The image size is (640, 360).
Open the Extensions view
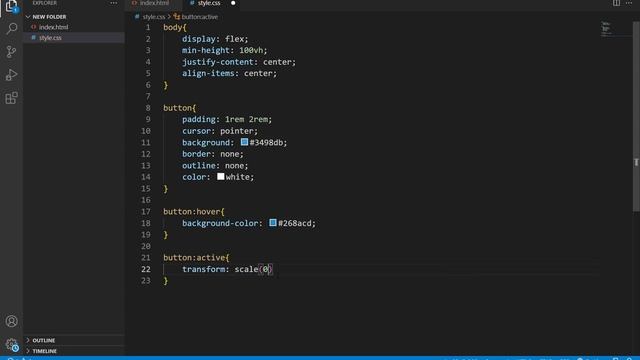[11, 98]
